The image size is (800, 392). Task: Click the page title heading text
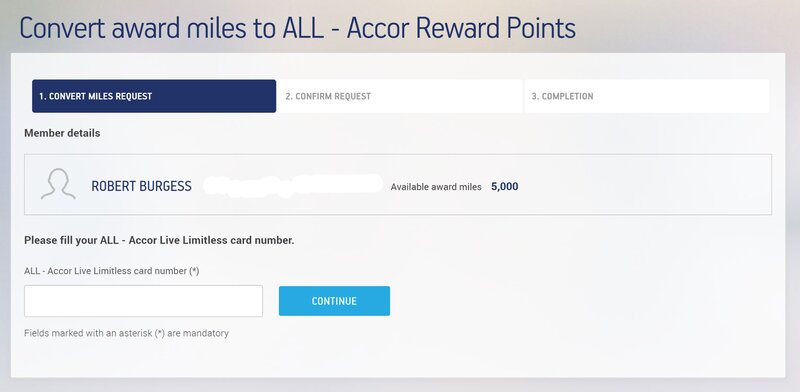pyautogui.click(x=297, y=29)
